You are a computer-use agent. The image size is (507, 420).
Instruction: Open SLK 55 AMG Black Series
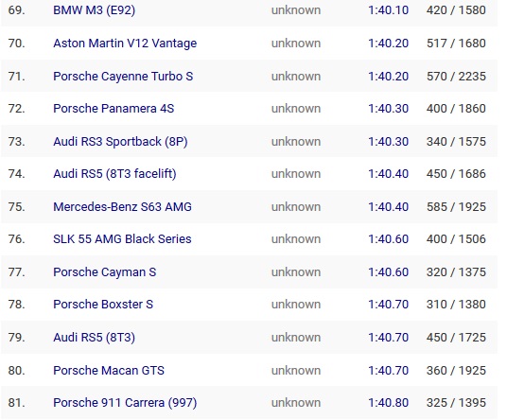click(122, 239)
